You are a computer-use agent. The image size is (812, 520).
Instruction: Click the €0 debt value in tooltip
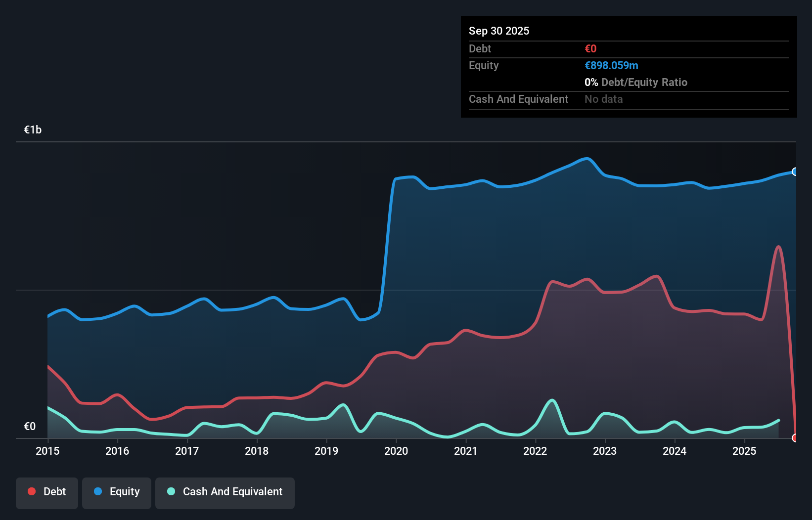pos(590,48)
